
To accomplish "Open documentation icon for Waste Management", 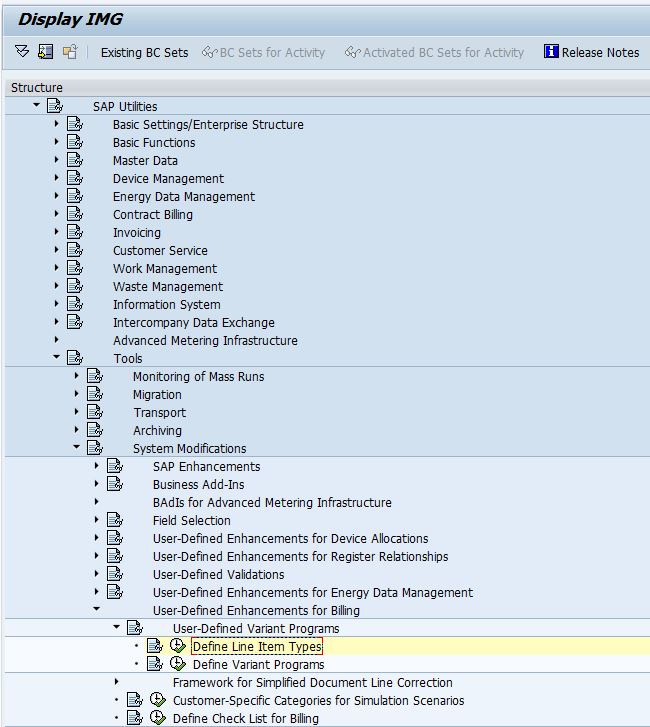I will pyautogui.click(x=75, y=286).
